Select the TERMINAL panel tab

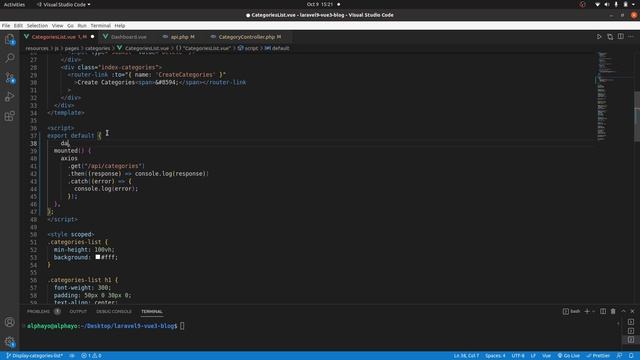click(152, 311)
